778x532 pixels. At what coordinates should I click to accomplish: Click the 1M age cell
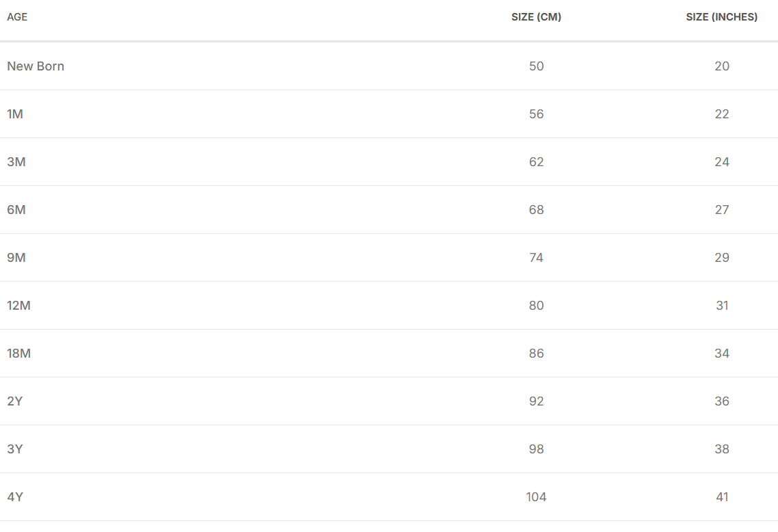click(15, 114)
